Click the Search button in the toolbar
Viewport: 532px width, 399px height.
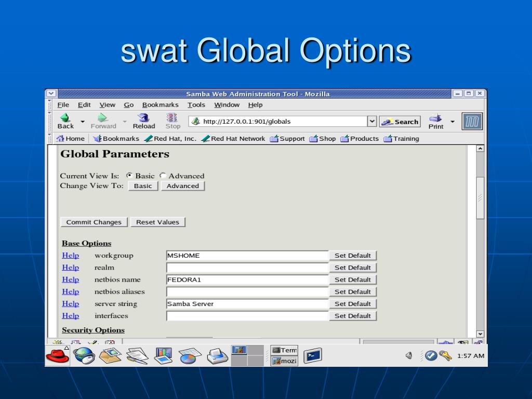tap(400, 122)
